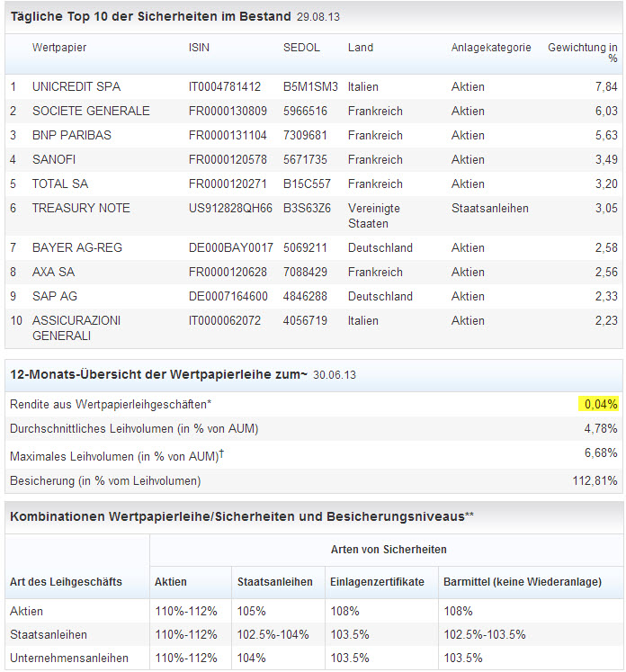The image size is (626, 672).
Task: Click the 112,81% value
Action: pyautogui.click(x=595, y=481)
